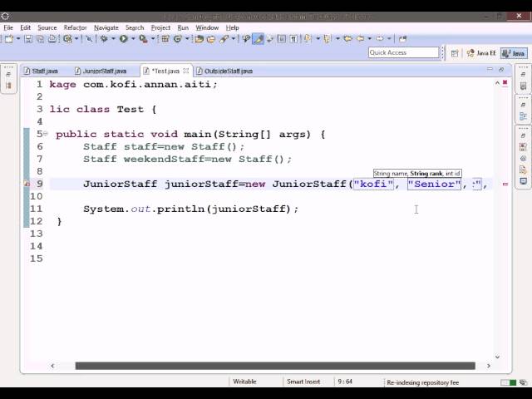
Task: Click the Open Type icon
Action: tap(199, 39)
